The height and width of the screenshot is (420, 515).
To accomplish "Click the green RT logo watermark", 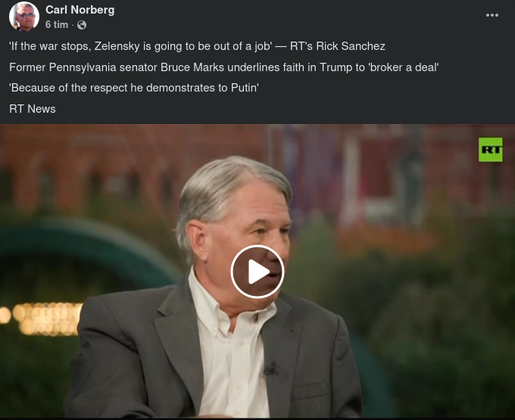I will pyautogui.click(x=490, y=150).
